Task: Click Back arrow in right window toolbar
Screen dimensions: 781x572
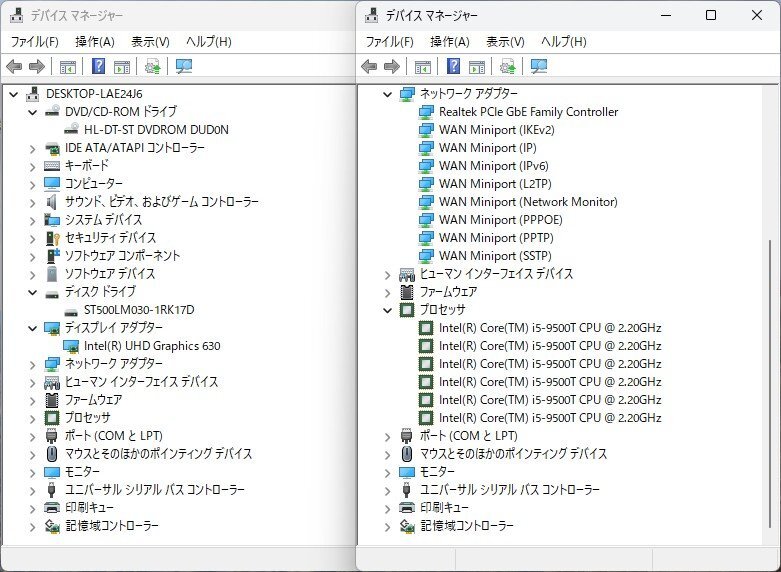Action: tap(369, 66)
